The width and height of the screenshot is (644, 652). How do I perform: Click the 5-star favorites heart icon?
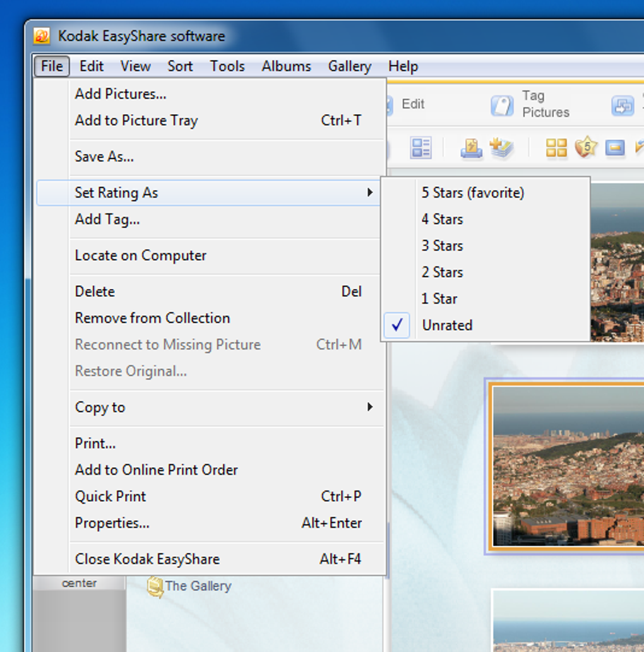click(x=586, y=147)
